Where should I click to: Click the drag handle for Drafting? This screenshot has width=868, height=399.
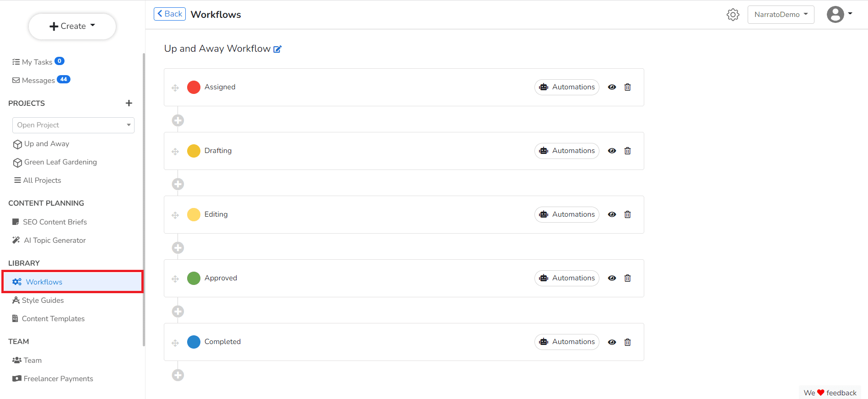175,151
